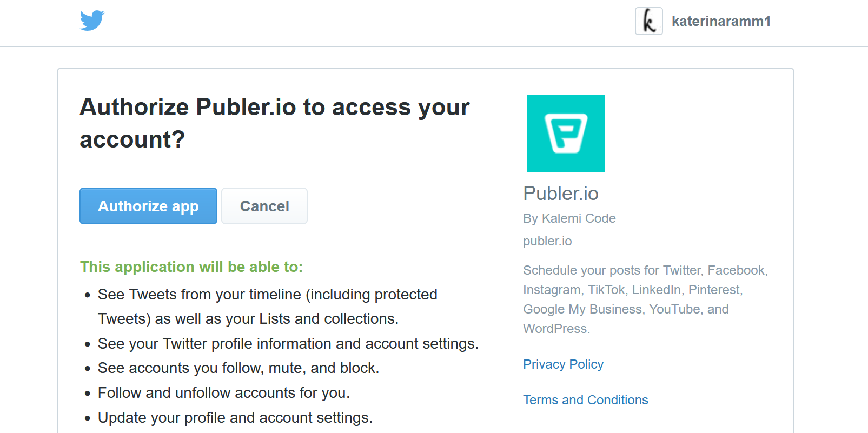Click the Authorize app button
868x433 pixels.
click(x=148, y=206)
